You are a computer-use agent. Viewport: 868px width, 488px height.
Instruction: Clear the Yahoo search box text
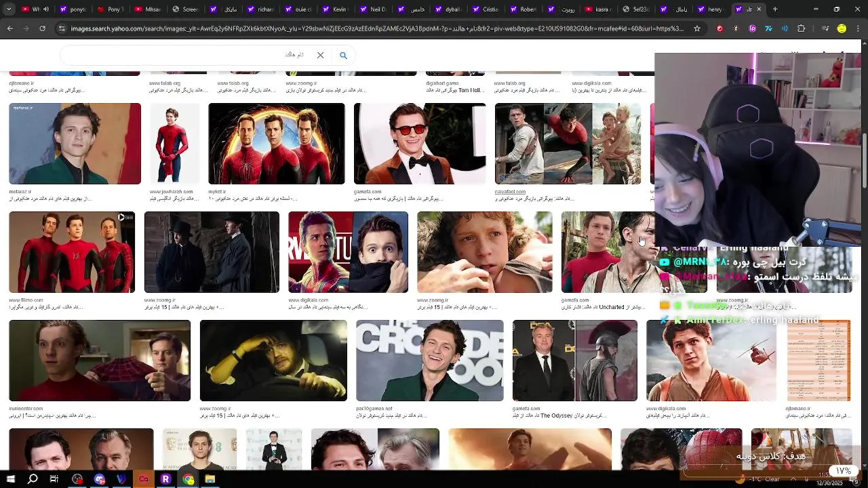[x=320, y=55]
